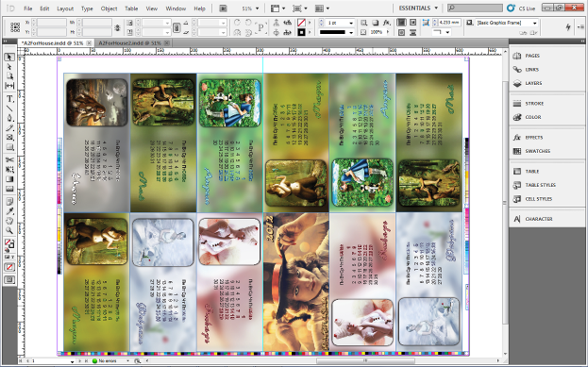Open the Window menu

click(176, 8)
